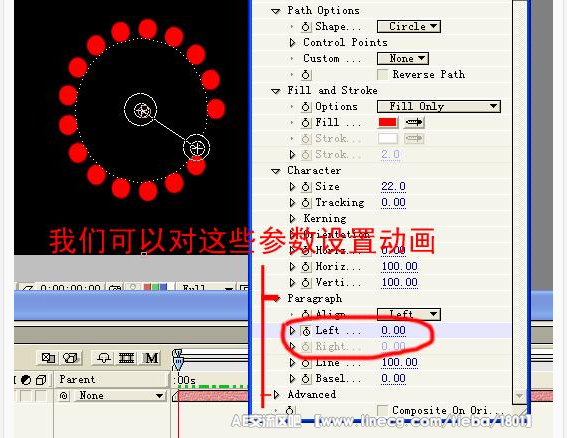Expand the Basel property triangle
Image resolution: width=567 pixels, height=438 pixels.
[292, 379]
